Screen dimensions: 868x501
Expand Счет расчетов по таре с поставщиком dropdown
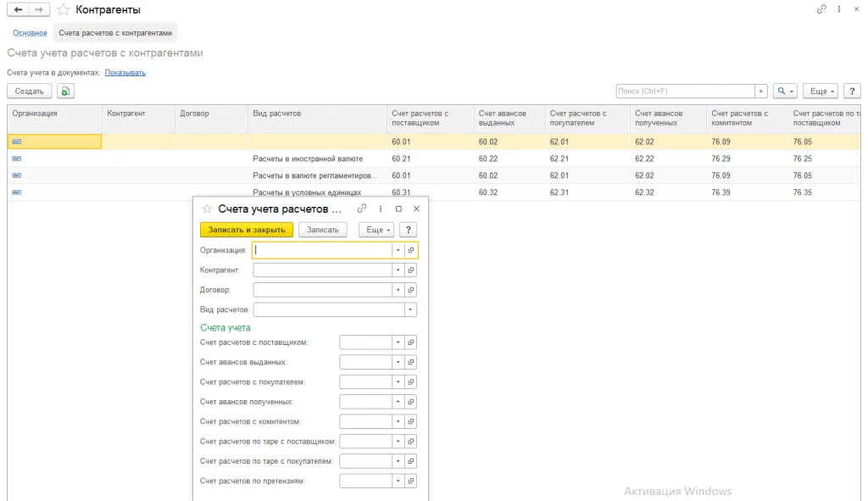398,441
